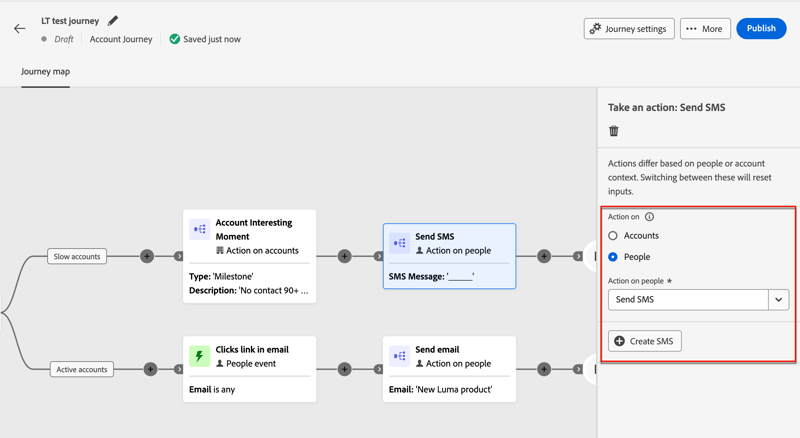Image resolution: width=800 pixels, height=438 pixels.
Task: Click the Create SMS button
Action: [645, 341]
